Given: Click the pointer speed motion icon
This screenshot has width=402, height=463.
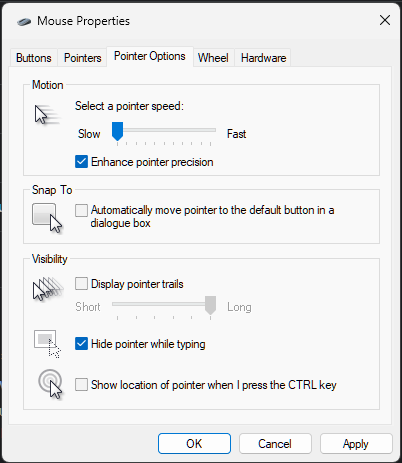Looking at the screenshot, I should [47, 115].
